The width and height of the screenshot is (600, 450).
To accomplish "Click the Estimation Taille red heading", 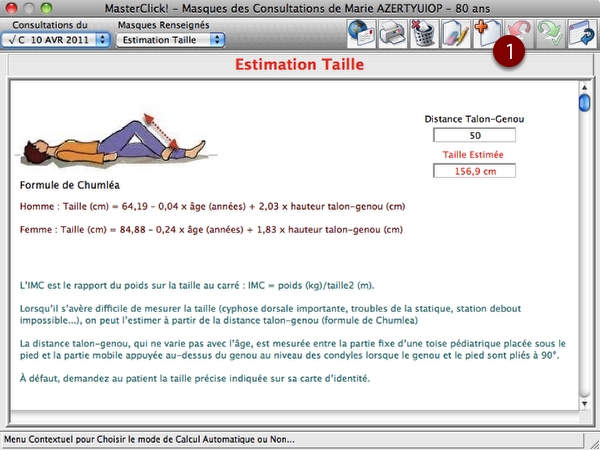I will [x=299, y=65].
